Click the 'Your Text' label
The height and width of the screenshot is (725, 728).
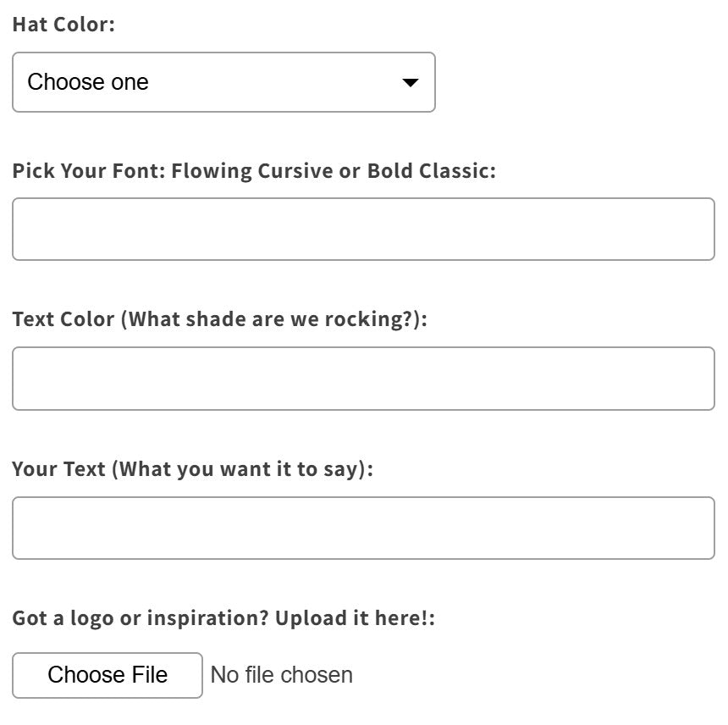point(59,468)
